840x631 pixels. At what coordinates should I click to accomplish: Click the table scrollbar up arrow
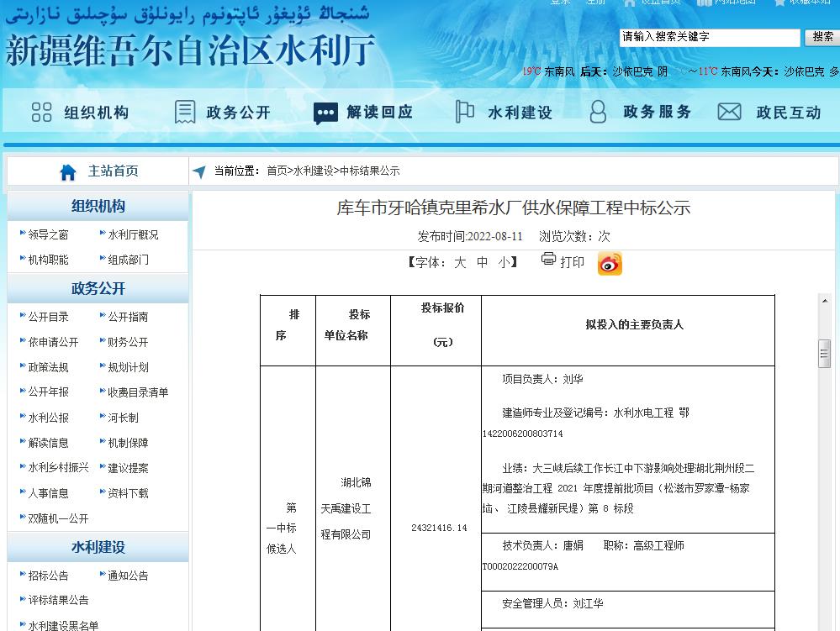pyautogui.click(x=824, y=300)
